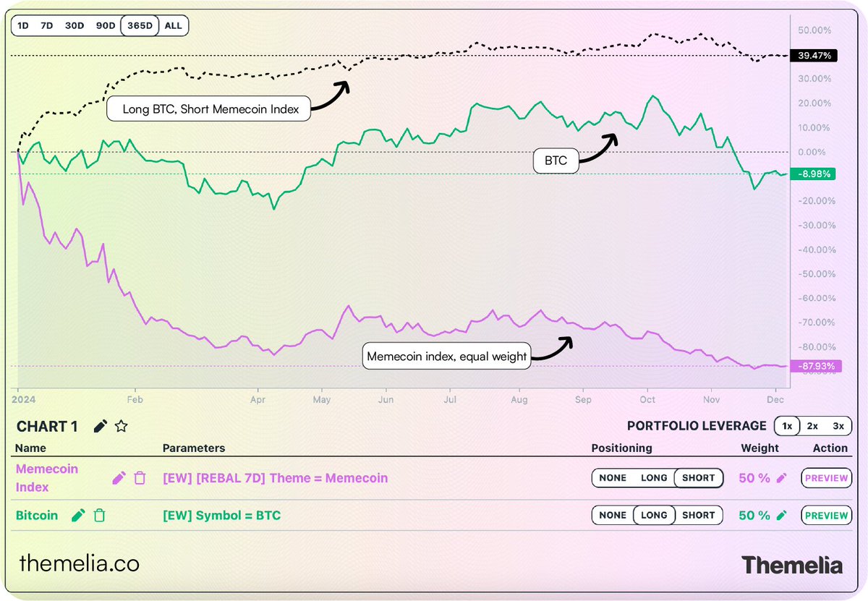Set Bitcoin positioning to SHORT

(699, 516)
